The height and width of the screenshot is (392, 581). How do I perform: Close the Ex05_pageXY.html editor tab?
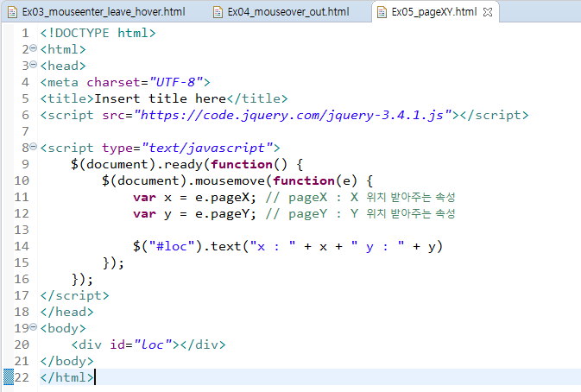(488, 12)
